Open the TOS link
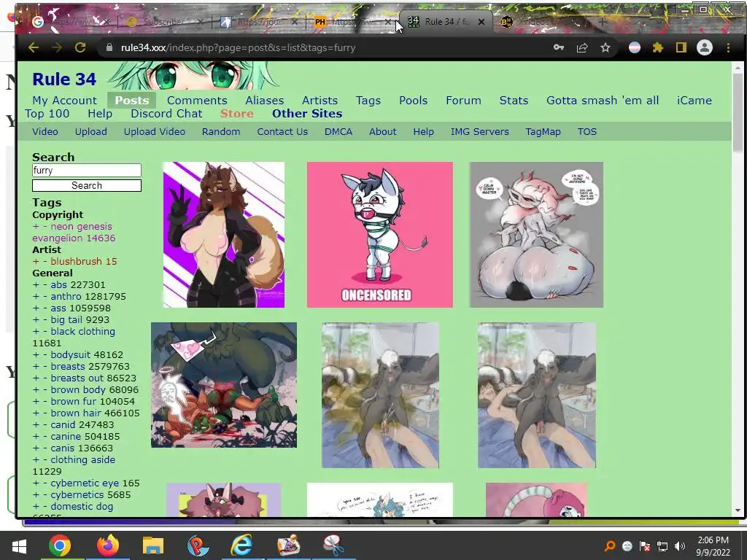This screenshot has height=560, width=747. point(587,132)
